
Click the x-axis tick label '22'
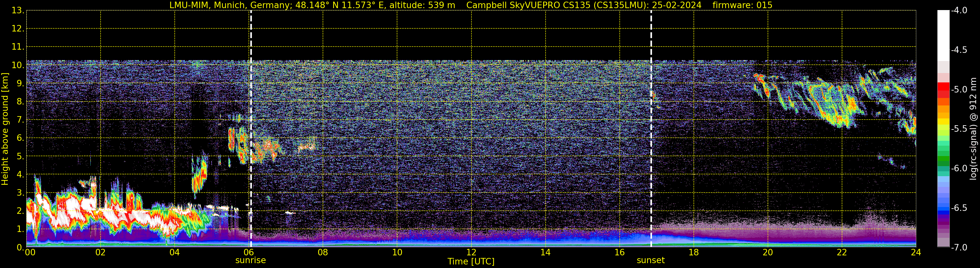(842, 252)
